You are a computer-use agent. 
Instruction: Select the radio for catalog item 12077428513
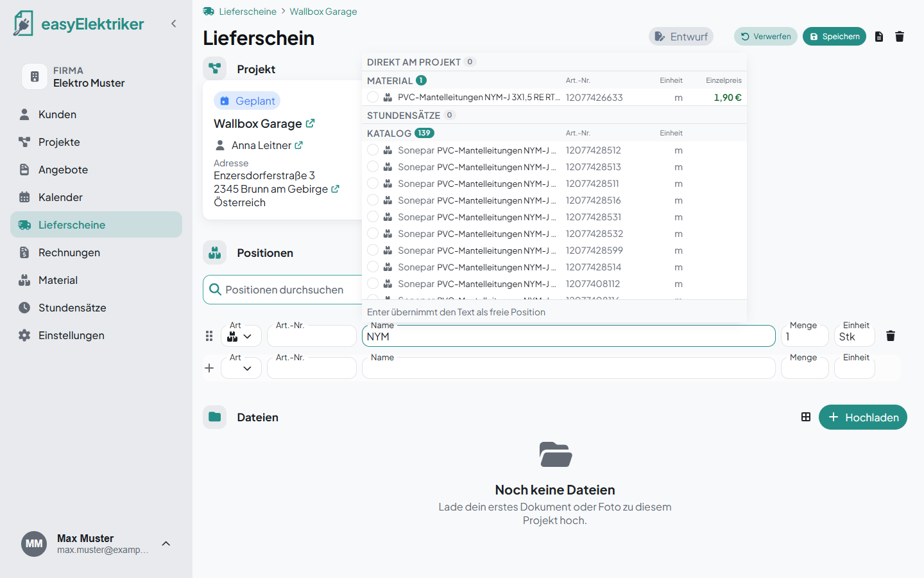(373, 166)
